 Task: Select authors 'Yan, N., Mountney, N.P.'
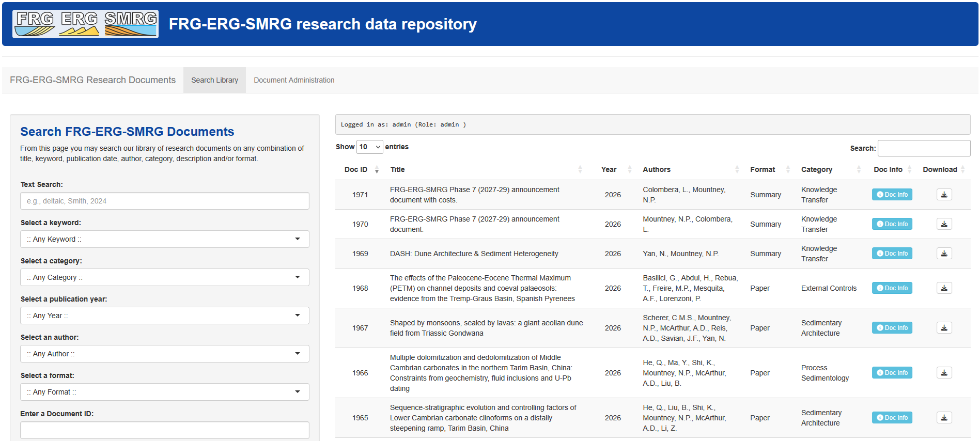click(680, 254)
